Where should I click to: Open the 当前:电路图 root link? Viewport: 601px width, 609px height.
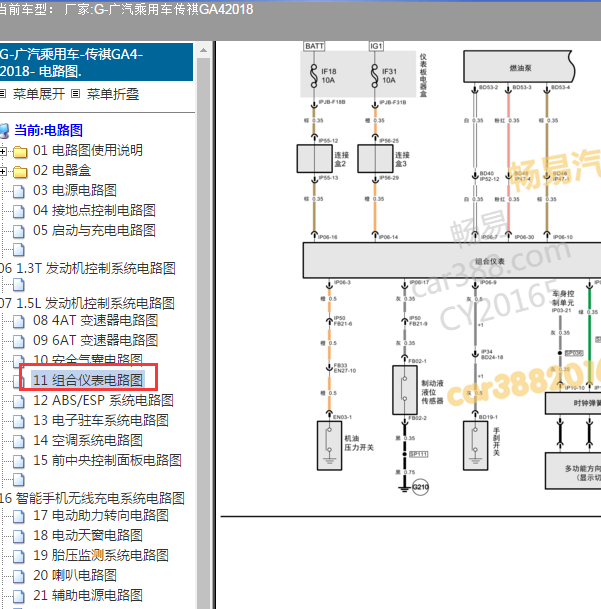click(49, 130)
